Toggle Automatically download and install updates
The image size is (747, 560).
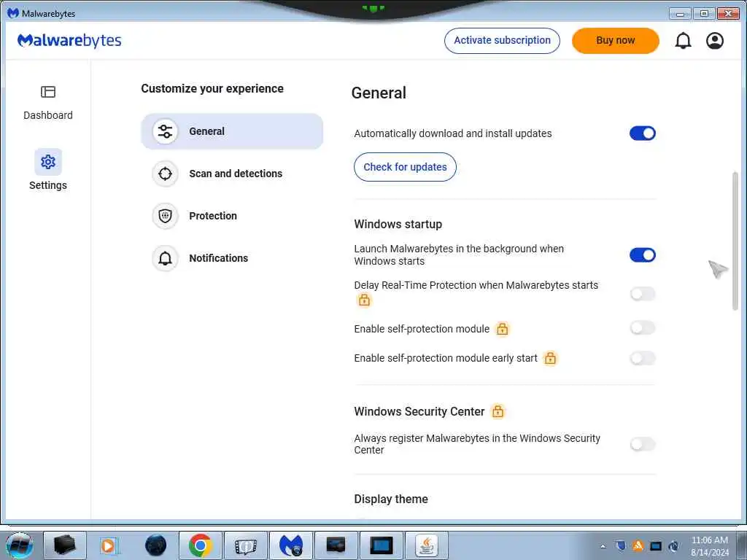642,133
